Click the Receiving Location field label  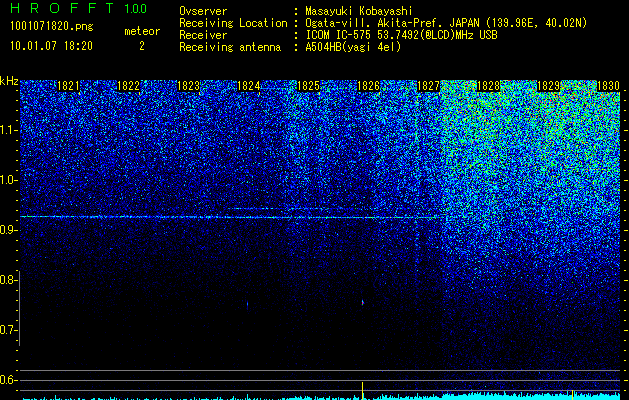tap(233, 23)
